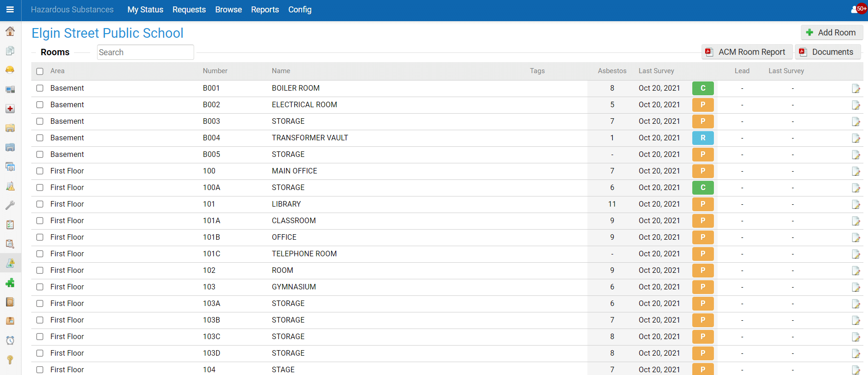Open the Elgin Street Public School heading
Viewport: 868px width, 375px height.
[108, 33]
